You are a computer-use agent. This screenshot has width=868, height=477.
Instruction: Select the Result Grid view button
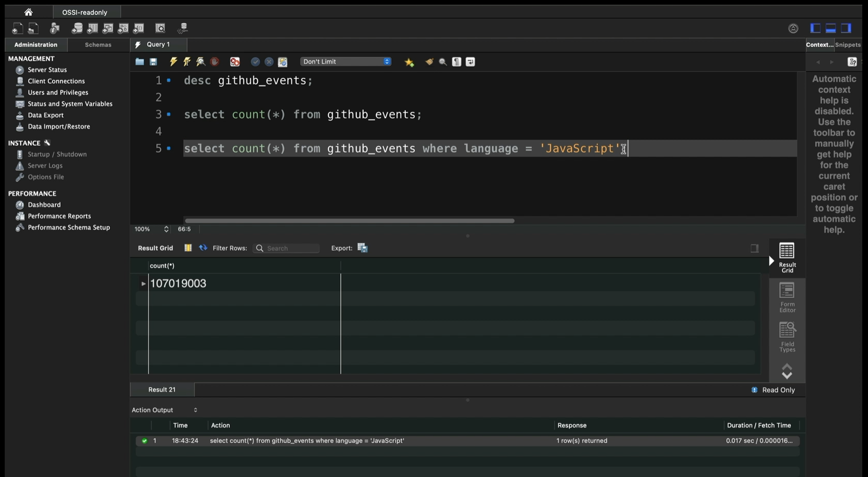(787, 258)
